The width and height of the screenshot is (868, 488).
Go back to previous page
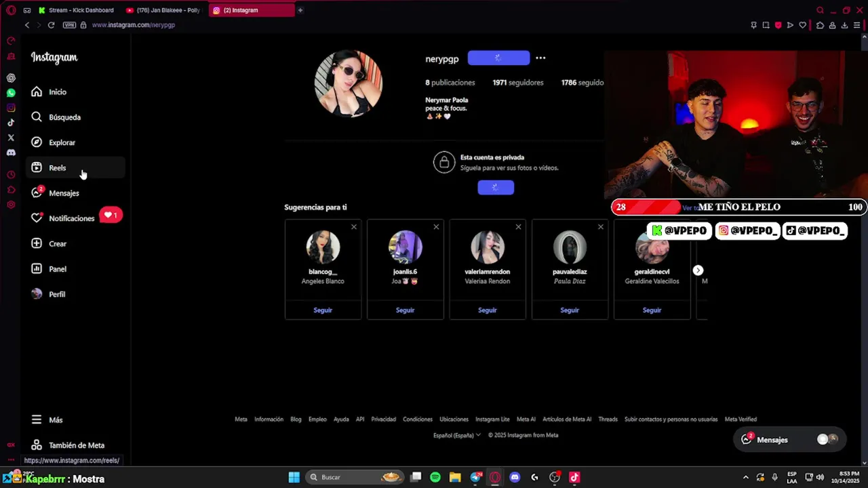pyautogui.click(x=27, y=25)
